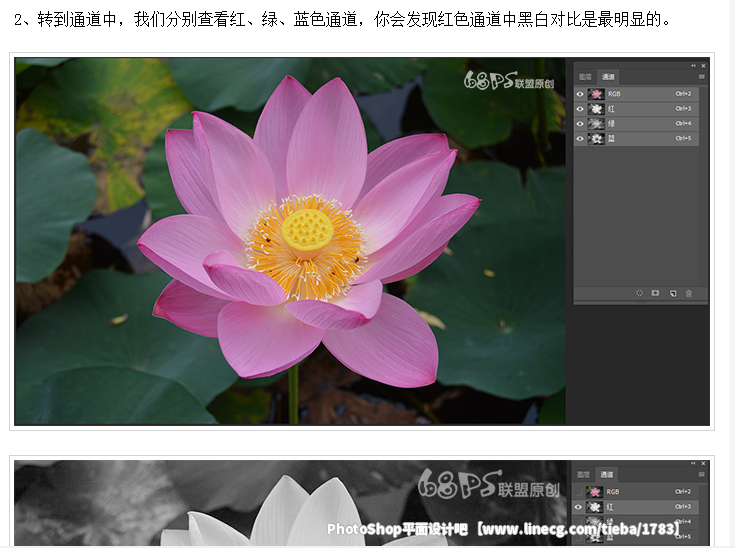Viewport: 735px width, 548px height.
Task: Click RGB channel thumbnail in lower panel
Action: click(594, 492)
